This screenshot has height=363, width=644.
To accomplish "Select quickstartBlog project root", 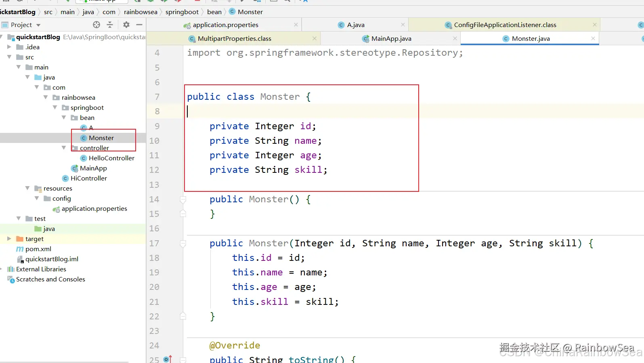I will tap(38, 37).
